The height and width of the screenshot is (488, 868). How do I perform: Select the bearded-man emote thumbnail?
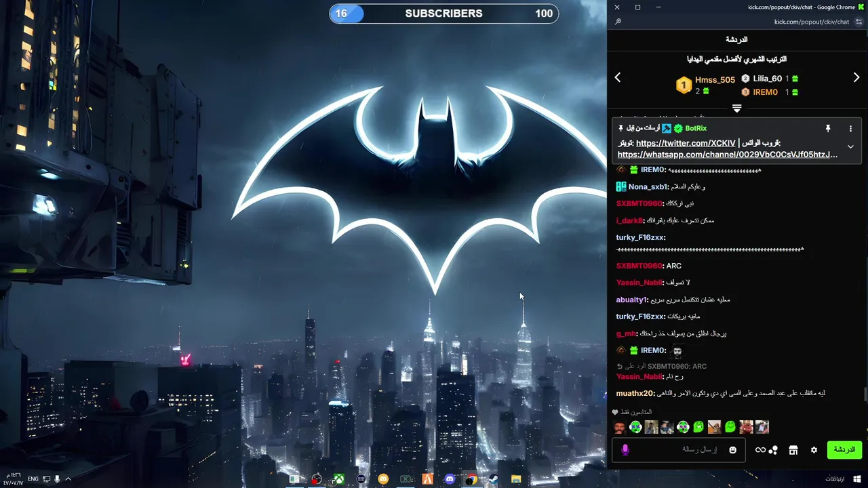(619, 427)
